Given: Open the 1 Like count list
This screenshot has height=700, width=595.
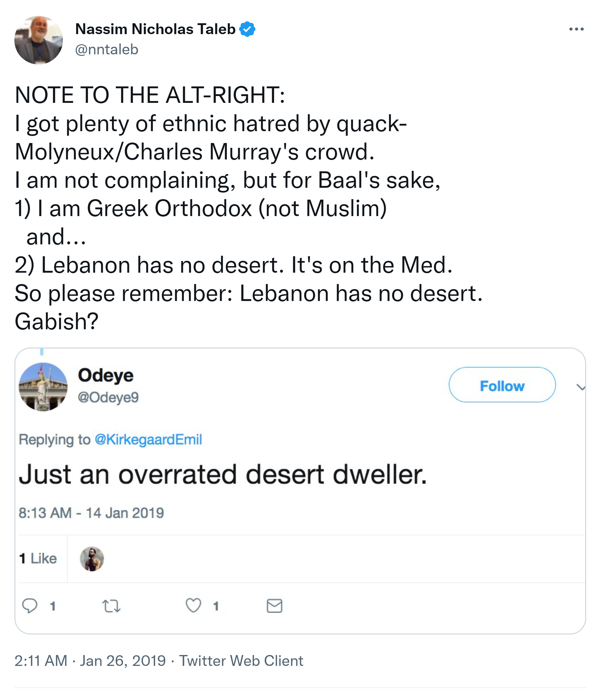Looking at the screenshot, I should tap(38, 558).
